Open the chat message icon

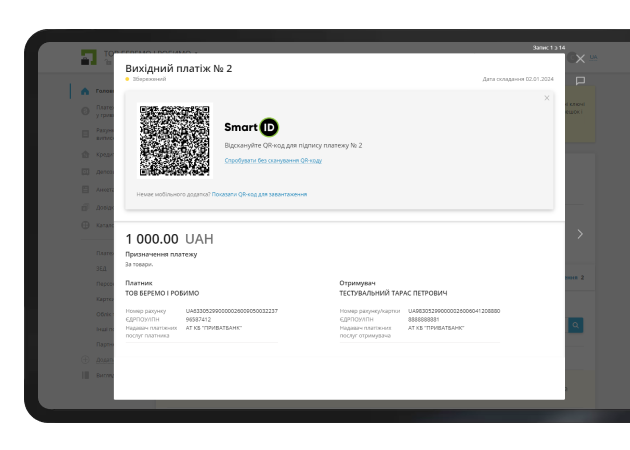point(580,81)
